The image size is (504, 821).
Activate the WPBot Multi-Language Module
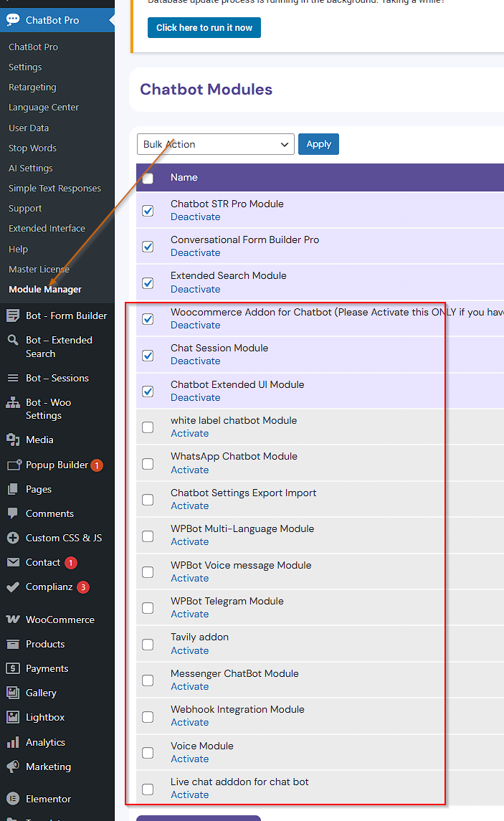[x=189, y=541]
